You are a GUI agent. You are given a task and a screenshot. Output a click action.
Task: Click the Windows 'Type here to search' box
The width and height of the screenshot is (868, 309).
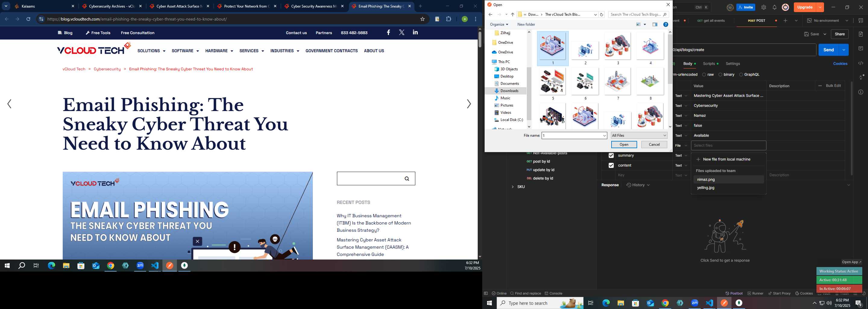pyautogui.click(x=540, y=303)
